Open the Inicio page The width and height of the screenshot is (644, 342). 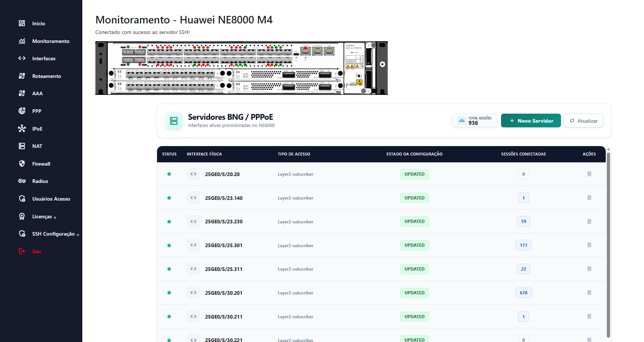coord(39,23)
